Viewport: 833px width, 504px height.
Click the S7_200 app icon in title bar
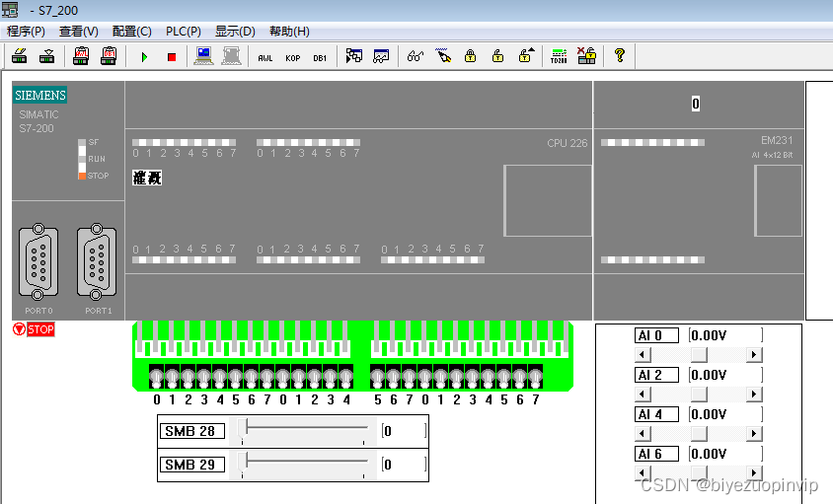pos(10,10)
